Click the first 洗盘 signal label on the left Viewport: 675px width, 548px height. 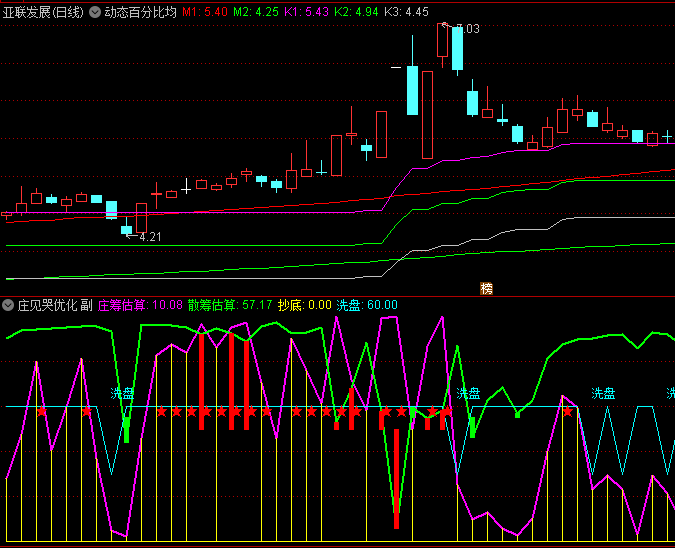point(122,394)
